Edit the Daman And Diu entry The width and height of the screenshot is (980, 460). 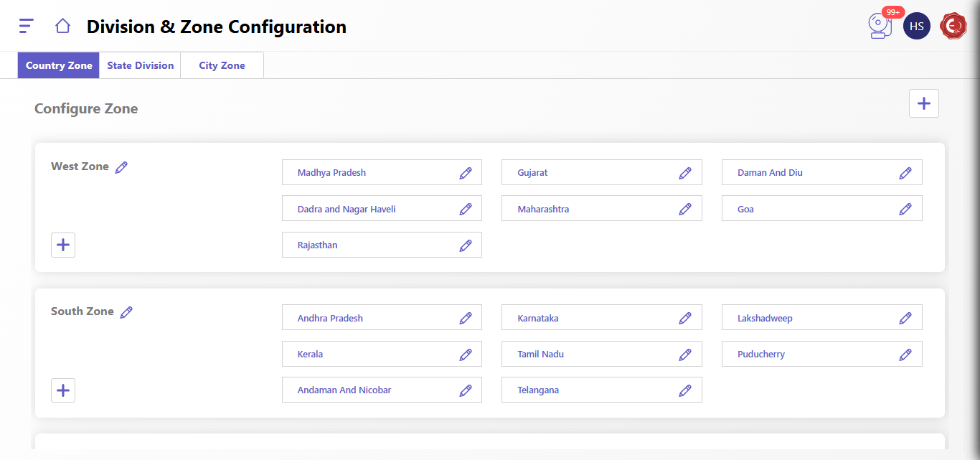[x=905, y=173]
